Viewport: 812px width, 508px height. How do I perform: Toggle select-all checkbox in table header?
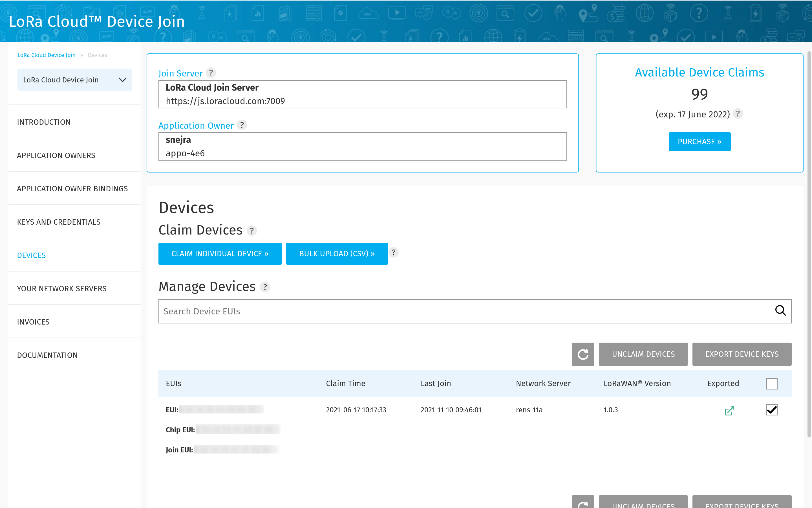point(772,384)
